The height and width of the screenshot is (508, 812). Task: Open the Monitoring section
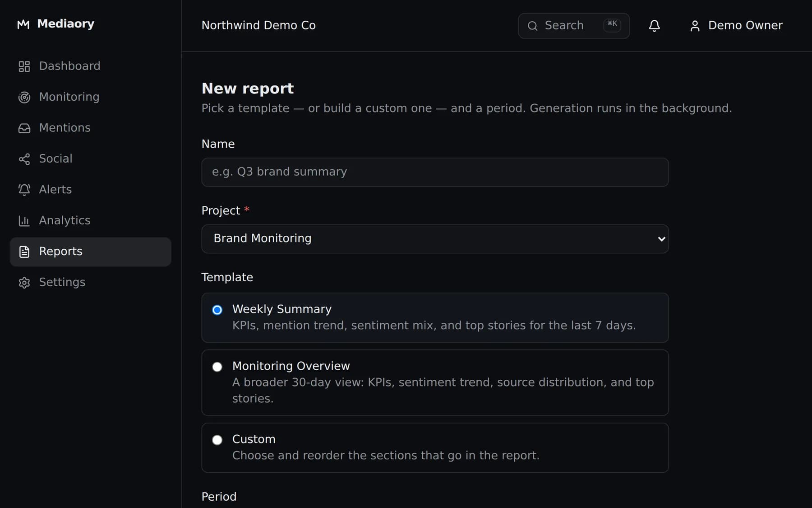point(90,97)
